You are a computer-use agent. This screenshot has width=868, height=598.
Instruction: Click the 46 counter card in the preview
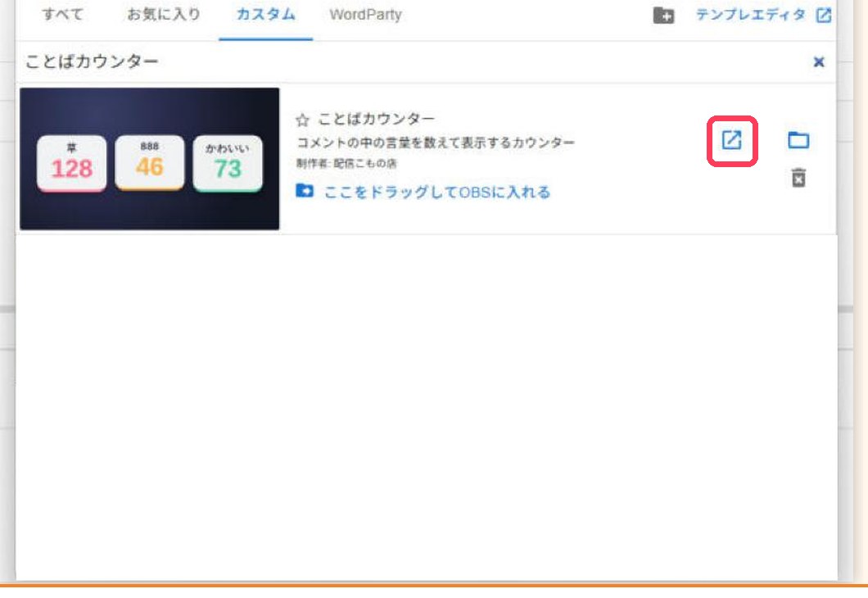[150, 162]
